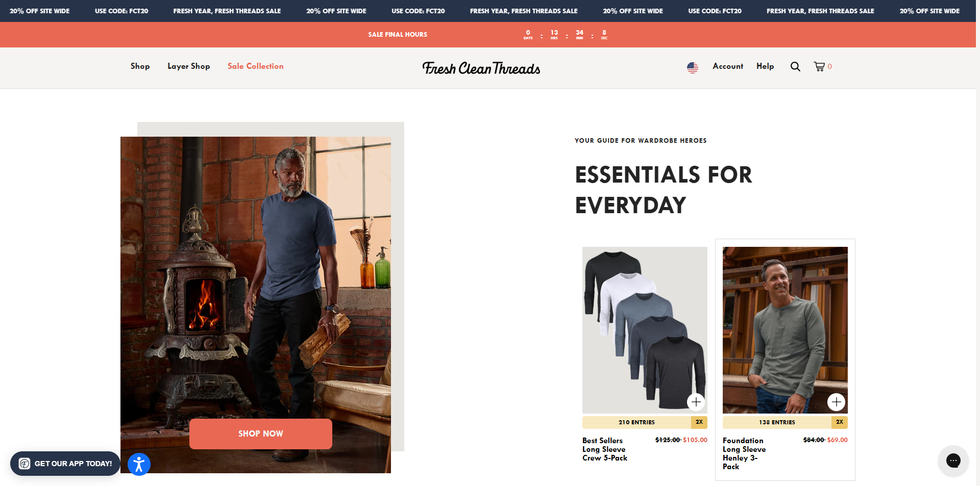Click the app icon on the GET OUR APP badge
The image size is (980, 486).
pos(24,464)
